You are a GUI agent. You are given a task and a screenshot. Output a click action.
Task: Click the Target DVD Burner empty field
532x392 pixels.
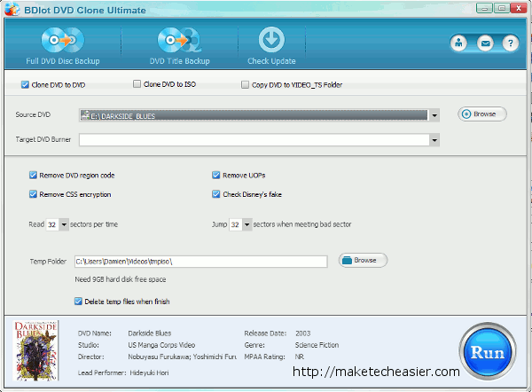[x=254, y=140]
